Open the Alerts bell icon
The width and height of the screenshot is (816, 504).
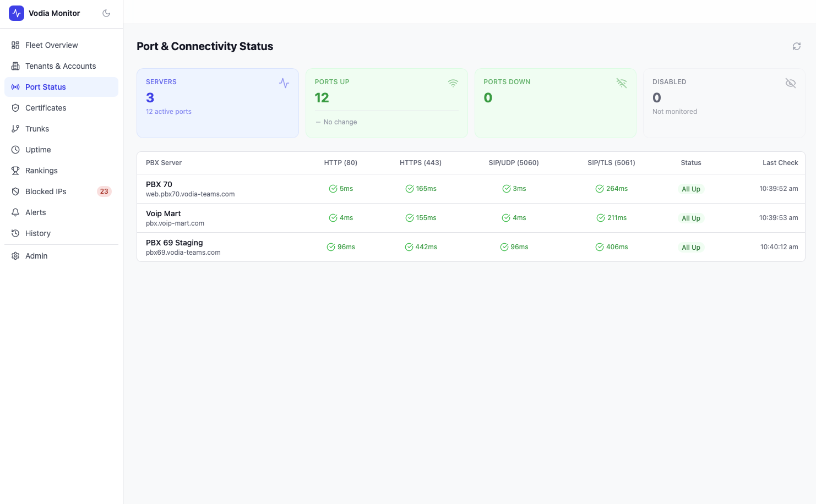click(x=15, y=212)
